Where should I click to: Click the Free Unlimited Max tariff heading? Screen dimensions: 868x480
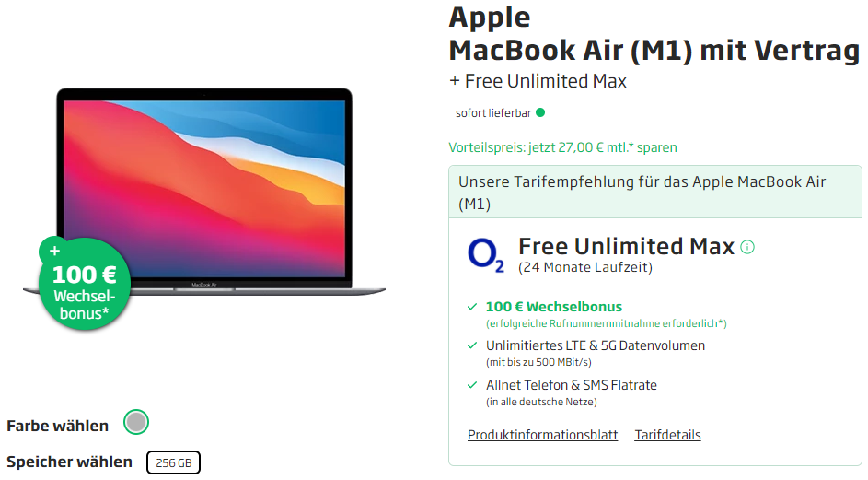pyautogui.click(x=626, y=246)
